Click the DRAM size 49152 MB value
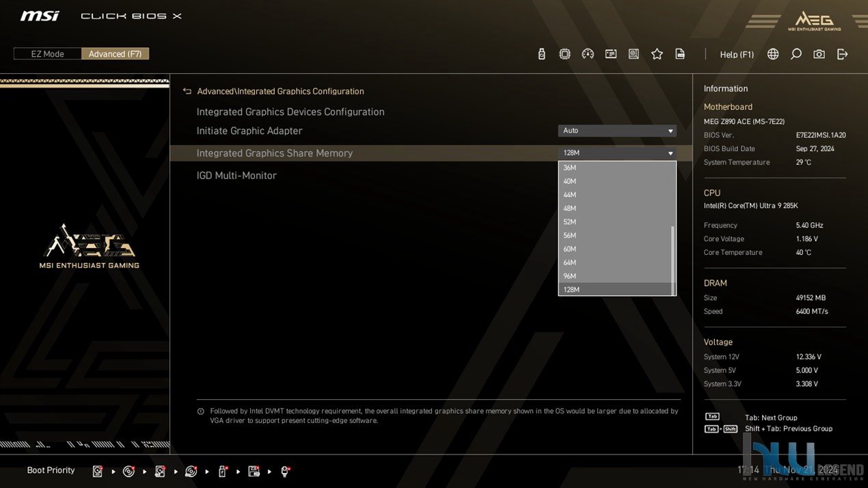Image resolution: width=868 pixels, height=488 pixels. (811, 298)
